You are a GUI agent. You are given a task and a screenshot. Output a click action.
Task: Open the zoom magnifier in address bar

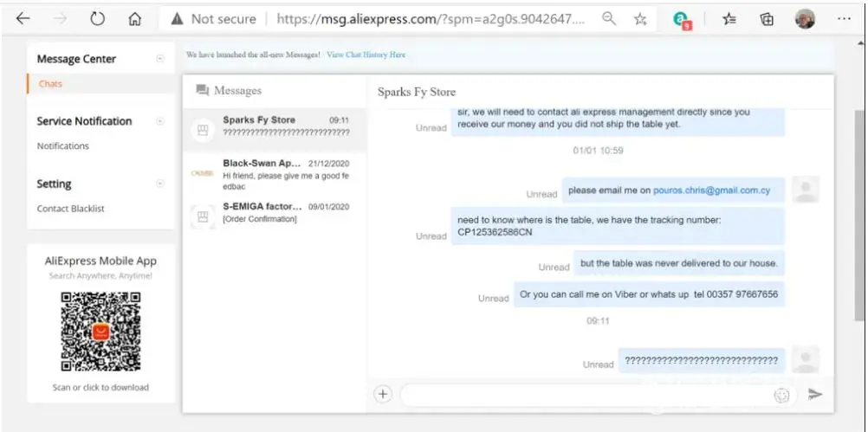pos(609,19)
